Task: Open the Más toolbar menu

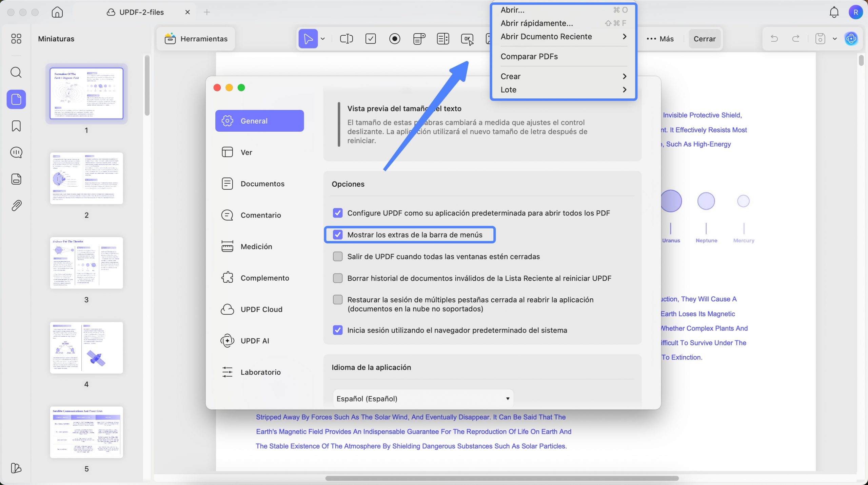Action: (x=660, y=39)
